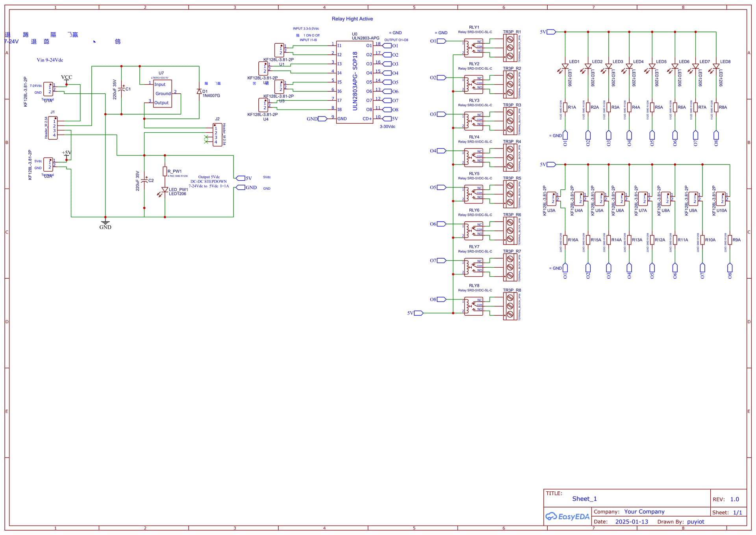Select capacitor C2 symbol
Image resolution: width=756 pixels, height=535 pixels.
144,180
